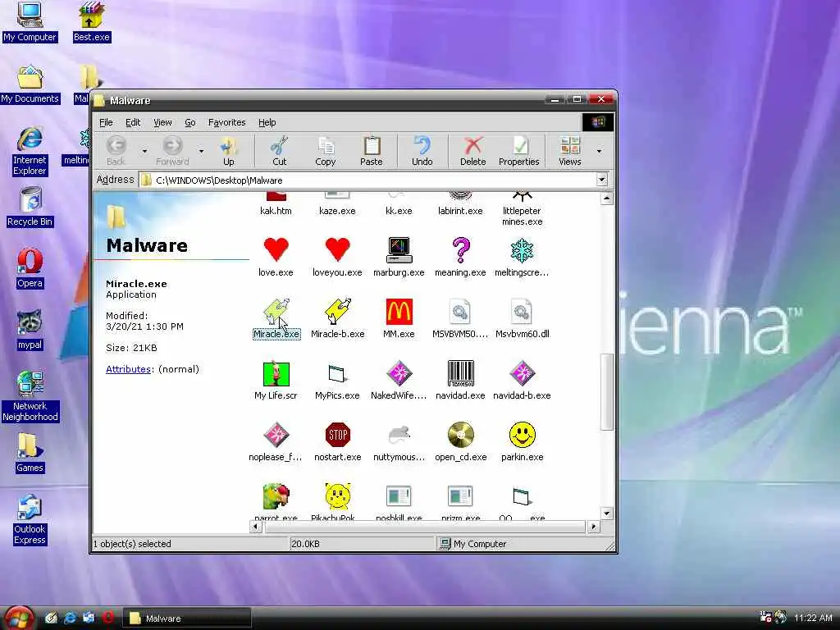Select the navidad-b.exe file
This screenshot has width=840, height=630.
tap(522, 380)
